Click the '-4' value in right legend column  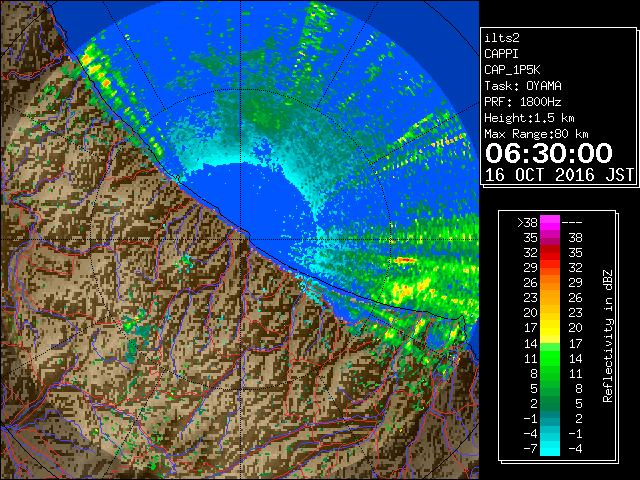(575, 448)
